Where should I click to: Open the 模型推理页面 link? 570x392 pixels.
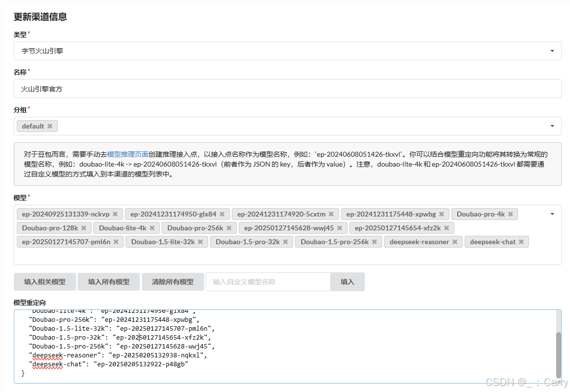pos(128,154)
